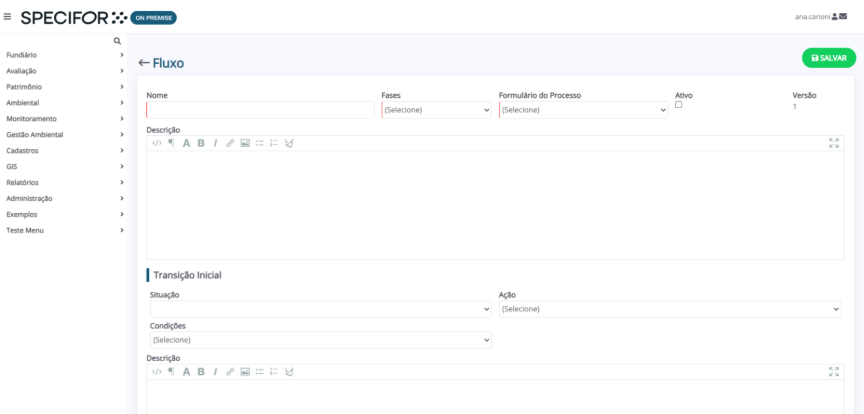The height and width of the screenshot is (414, 864).
Task: Clear formatting in Transição Inicial editor
Action: point(289,372)
